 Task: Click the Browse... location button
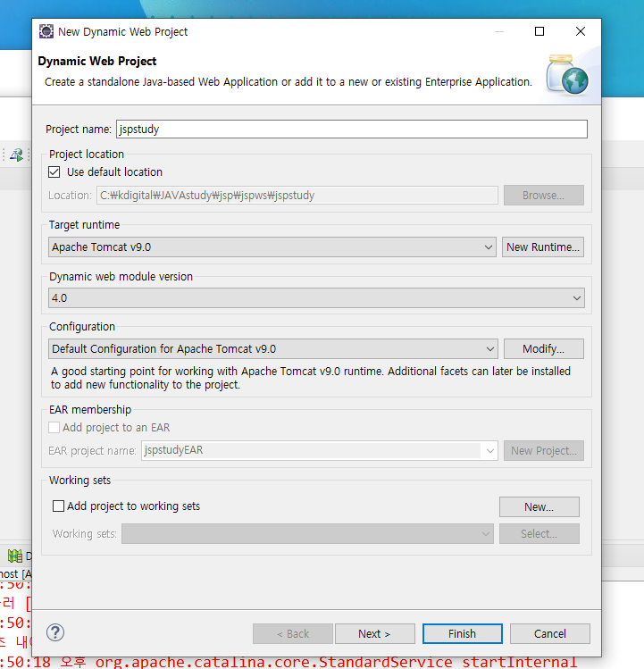[544, 195]
